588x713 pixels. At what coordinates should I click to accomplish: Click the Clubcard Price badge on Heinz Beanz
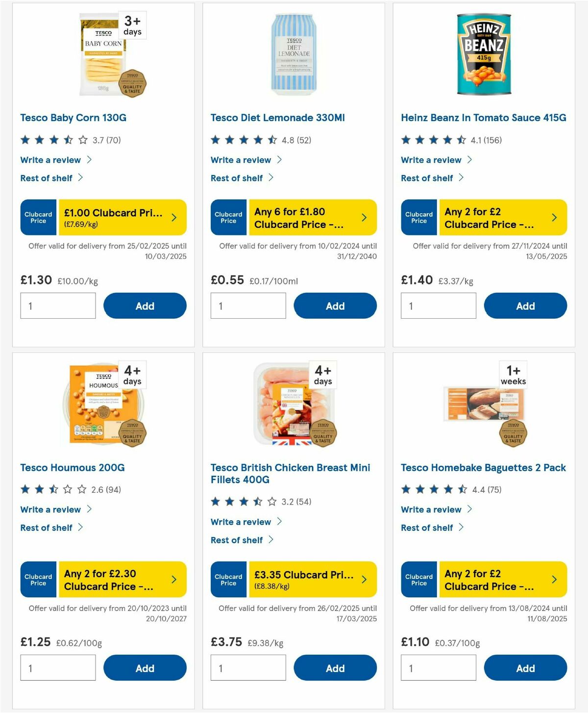pos(418,217)
